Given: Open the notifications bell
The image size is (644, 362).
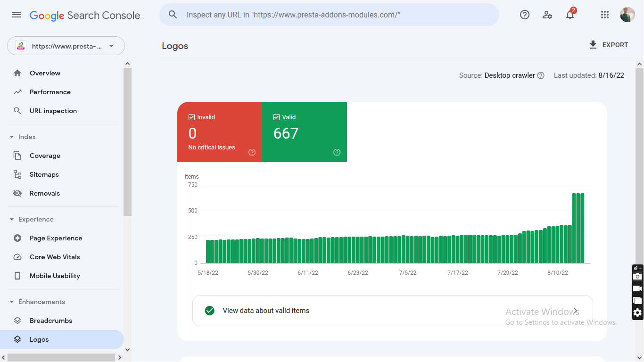Looking at the screenshot, I should (x=570, y=15).
